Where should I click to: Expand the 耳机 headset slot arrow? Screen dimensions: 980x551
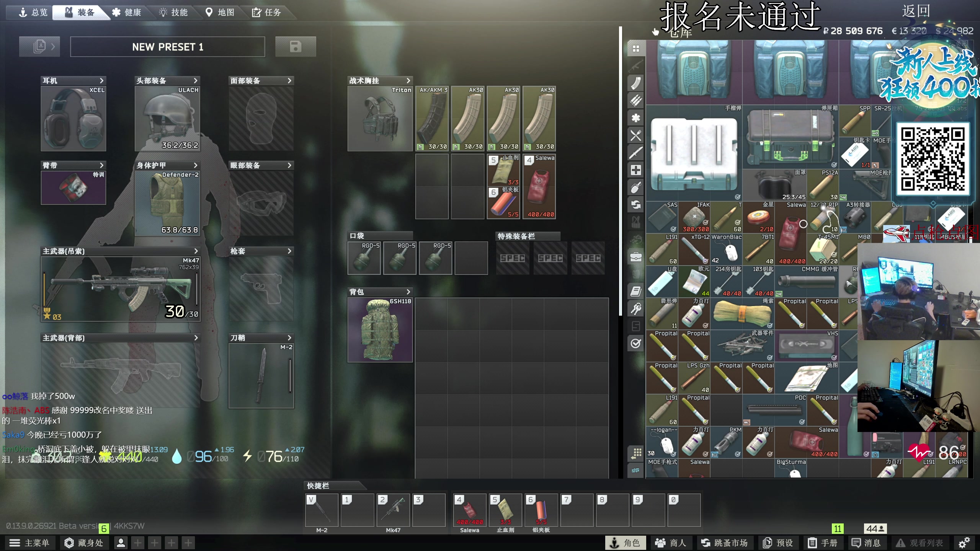pos(101,80)
